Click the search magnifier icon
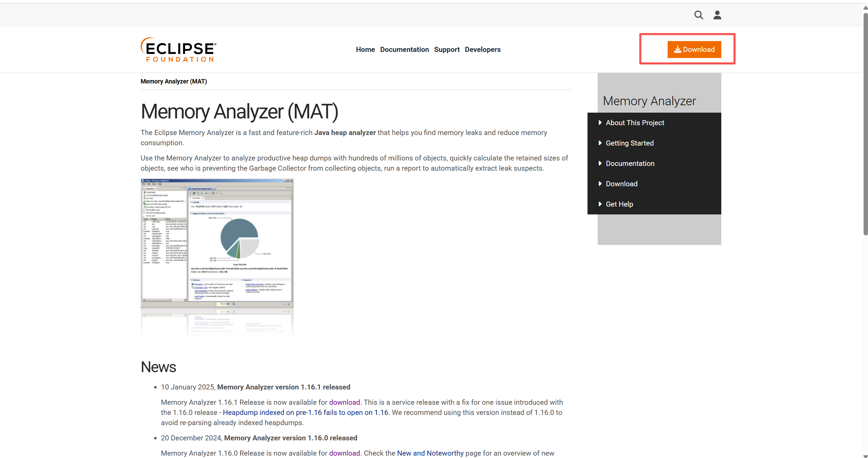868x458 pixels. (699, 15)
